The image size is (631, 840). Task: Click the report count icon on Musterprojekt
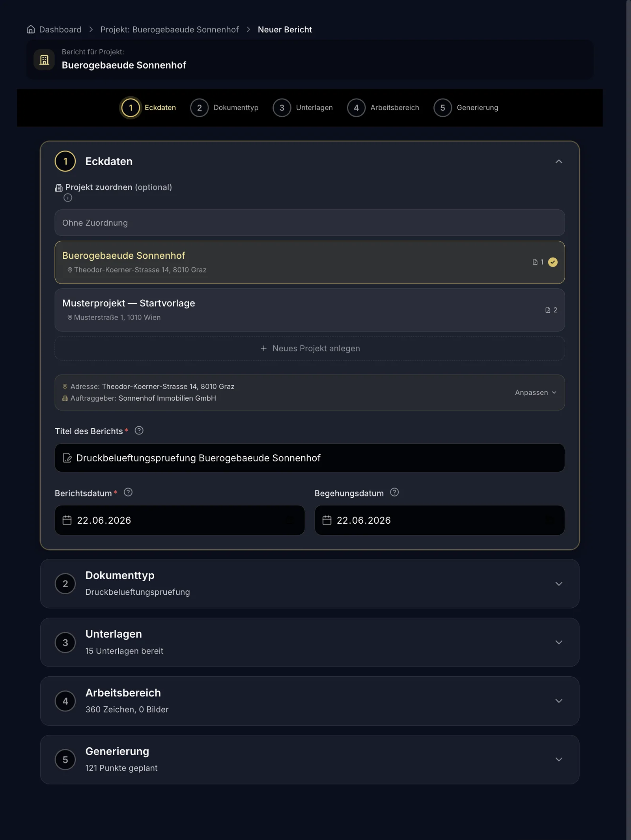click(548, 310)
